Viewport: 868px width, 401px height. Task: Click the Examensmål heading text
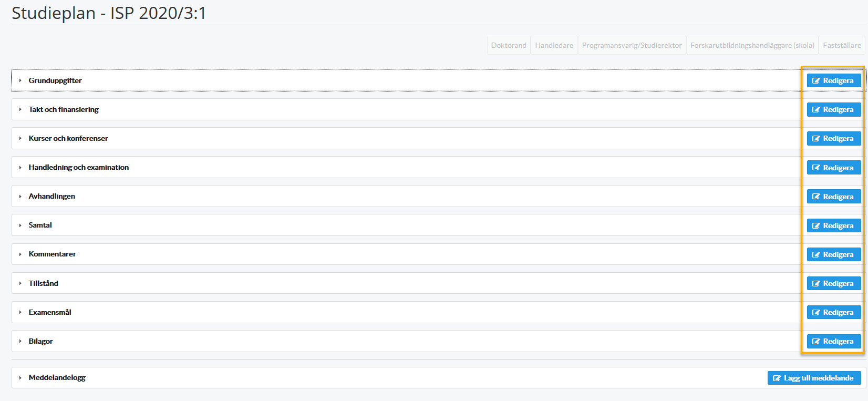[50, 312]
